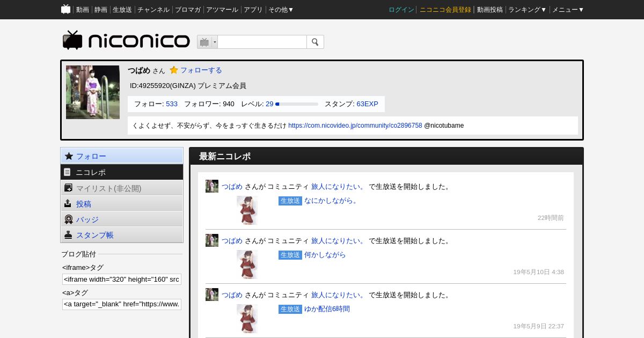
Task: Click the 19年5月9日 22:37 timestamp
Action: [538, 326]
